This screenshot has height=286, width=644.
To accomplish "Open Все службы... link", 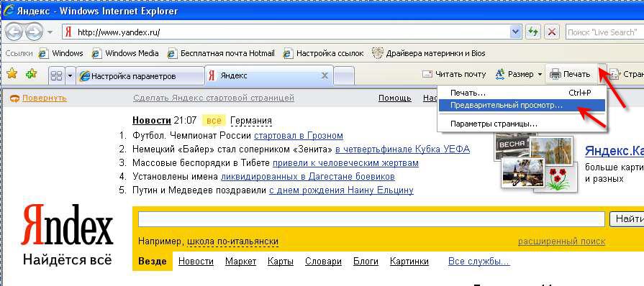I will (479, 262).
